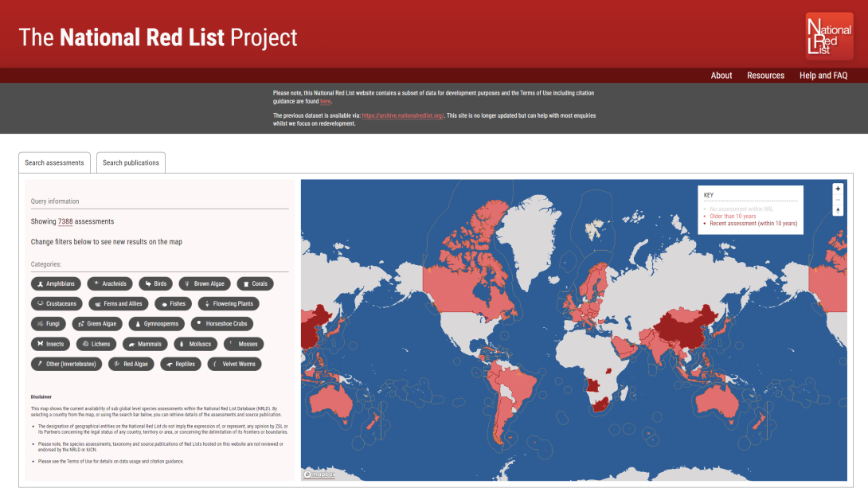Filter assessments by Mammals
Screen dimensions: 868x492
pos(145,344)
